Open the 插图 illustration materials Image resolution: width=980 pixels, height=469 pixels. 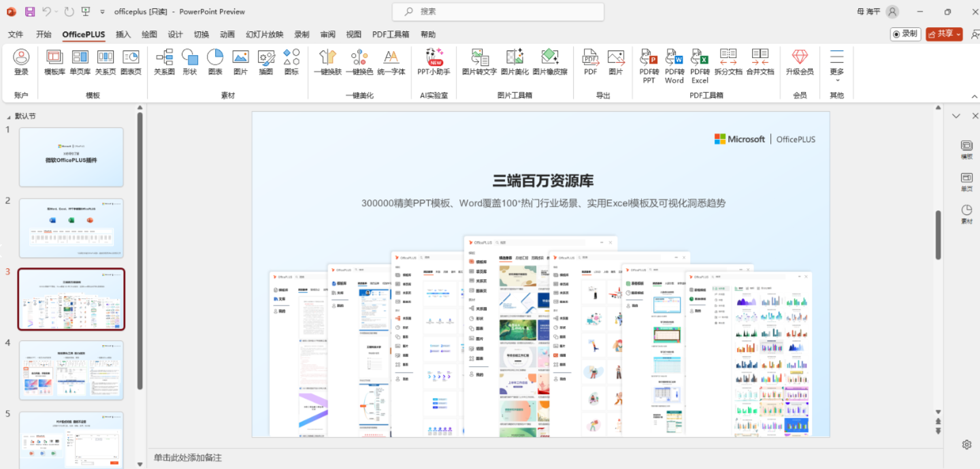[x=266, y=62]
